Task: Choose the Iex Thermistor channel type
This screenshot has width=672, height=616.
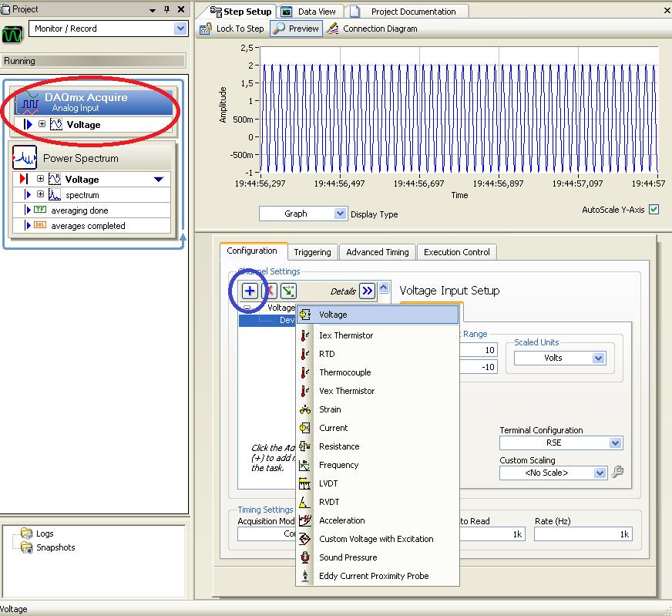Action: (x=378, y=335)
